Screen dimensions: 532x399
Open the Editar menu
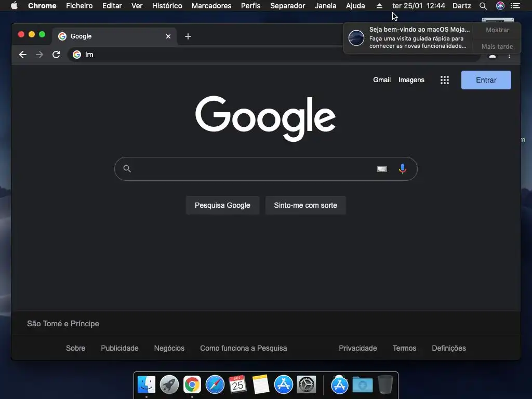(x=112, y=6)
